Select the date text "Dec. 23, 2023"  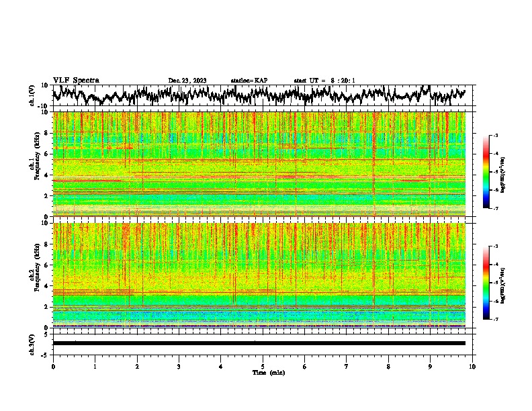[187, 81]
